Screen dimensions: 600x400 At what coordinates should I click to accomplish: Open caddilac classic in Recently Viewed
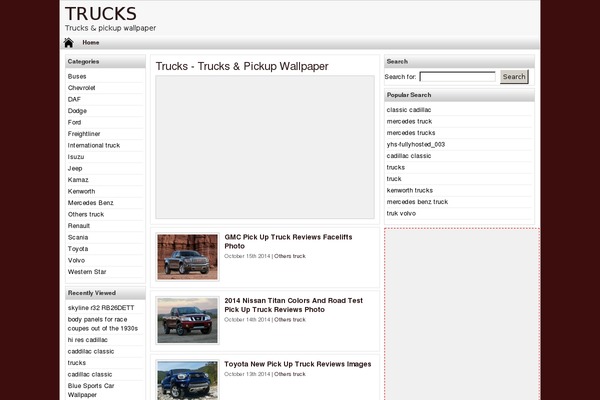coord(91,351)
